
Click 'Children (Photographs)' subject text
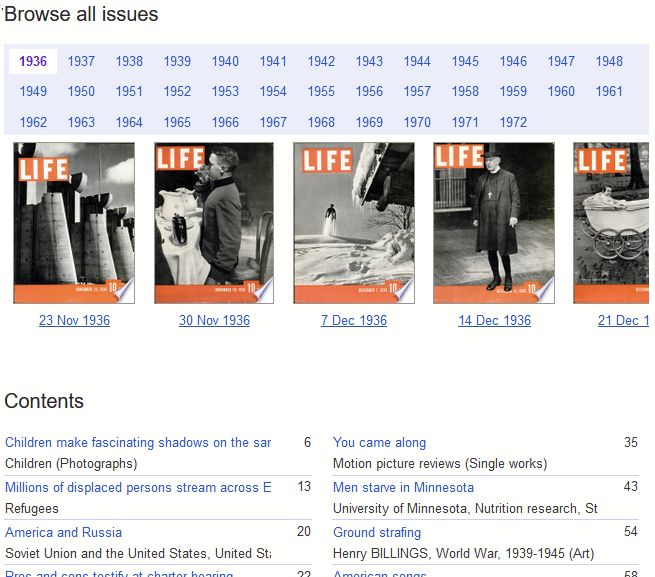(71, 464)
